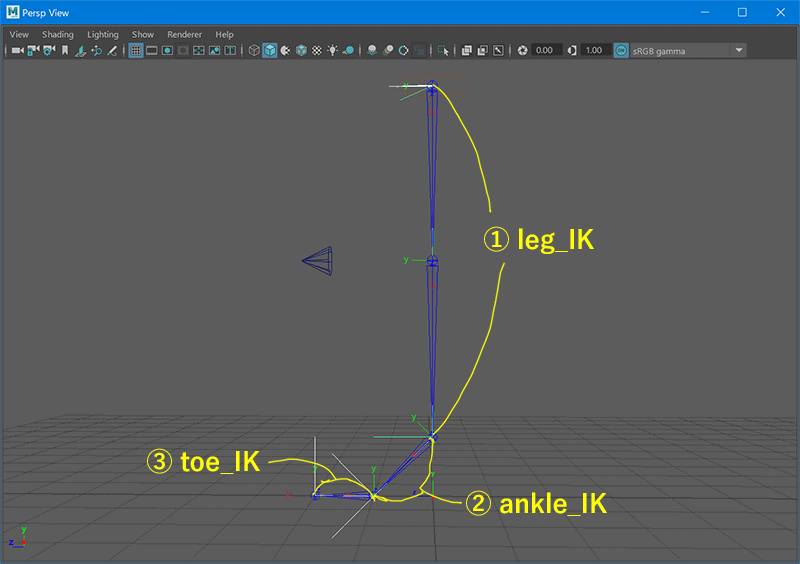800x564 pixels.
Task: Toggle the Resolution Gate display
Action: (x=167, y=51)
